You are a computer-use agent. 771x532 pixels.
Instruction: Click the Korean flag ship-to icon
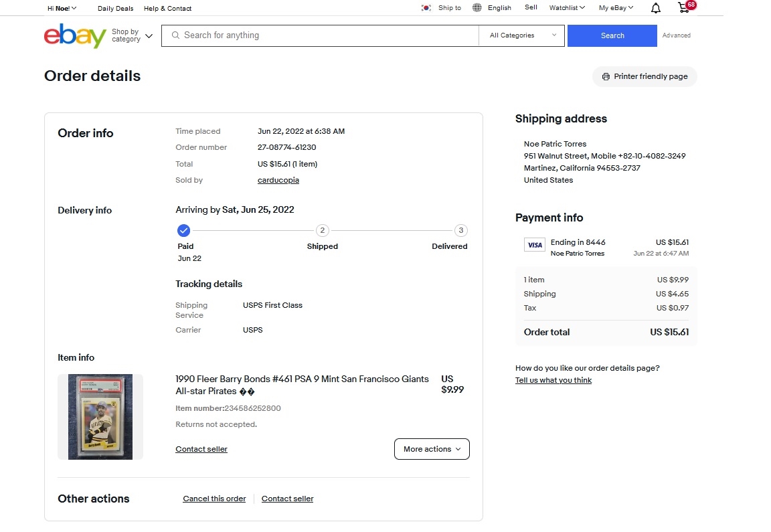click(x=426, y=8)
